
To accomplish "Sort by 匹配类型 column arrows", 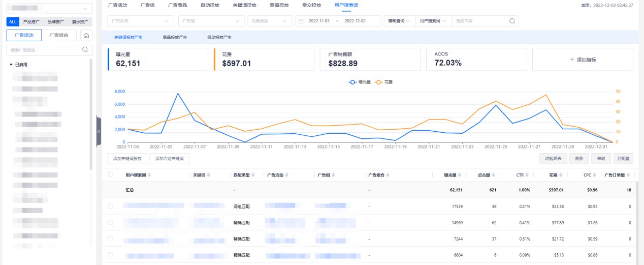I will point(253,175).
